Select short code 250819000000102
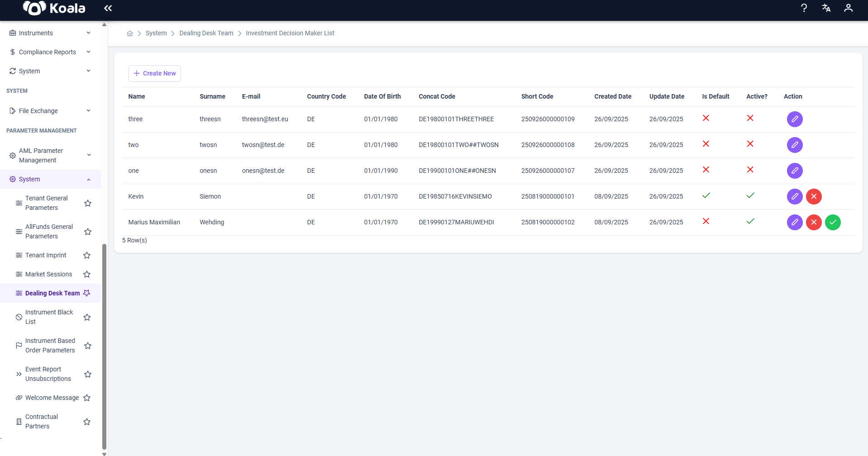868x456 pixels. pyautogui.click(x=548, y=223)
